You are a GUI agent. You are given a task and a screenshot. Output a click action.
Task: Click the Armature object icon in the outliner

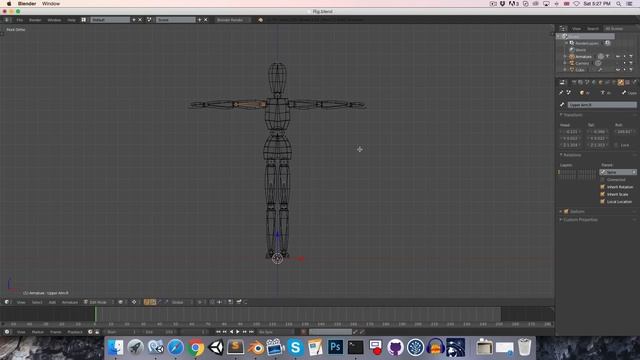point(572,56)
